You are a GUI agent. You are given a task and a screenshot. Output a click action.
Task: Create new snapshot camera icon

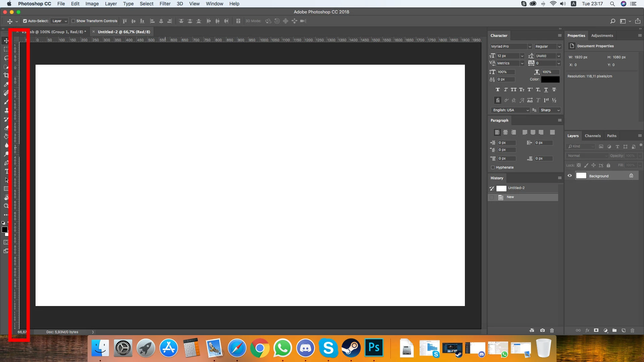(542, 330)
